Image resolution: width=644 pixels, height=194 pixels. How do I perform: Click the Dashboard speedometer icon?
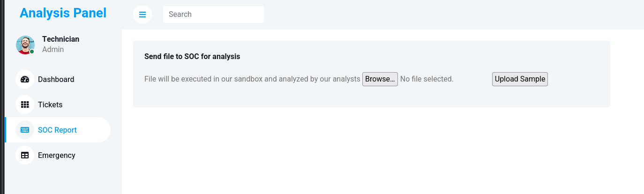(25, 79)
